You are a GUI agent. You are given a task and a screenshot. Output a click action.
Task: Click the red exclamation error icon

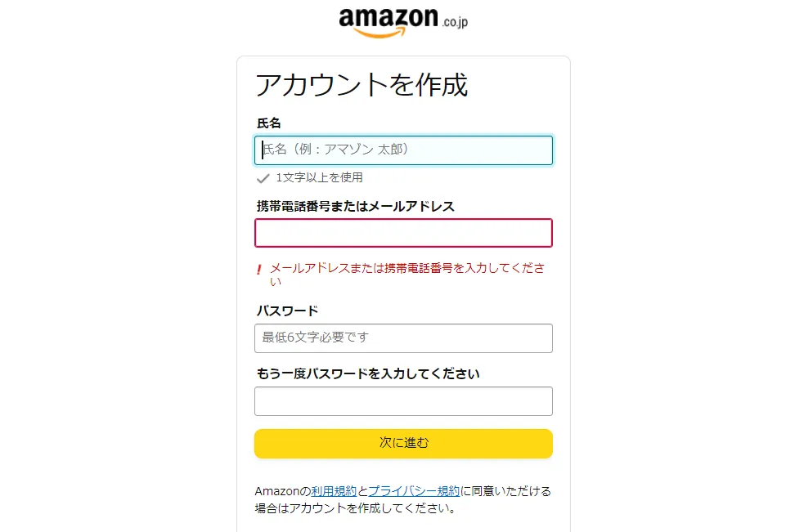(259, 270)
